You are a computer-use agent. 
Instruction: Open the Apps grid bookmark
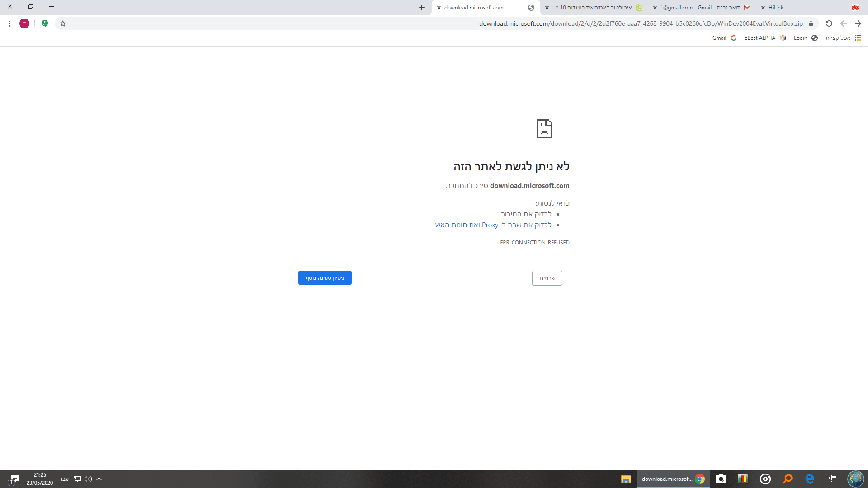click(858, 38)
